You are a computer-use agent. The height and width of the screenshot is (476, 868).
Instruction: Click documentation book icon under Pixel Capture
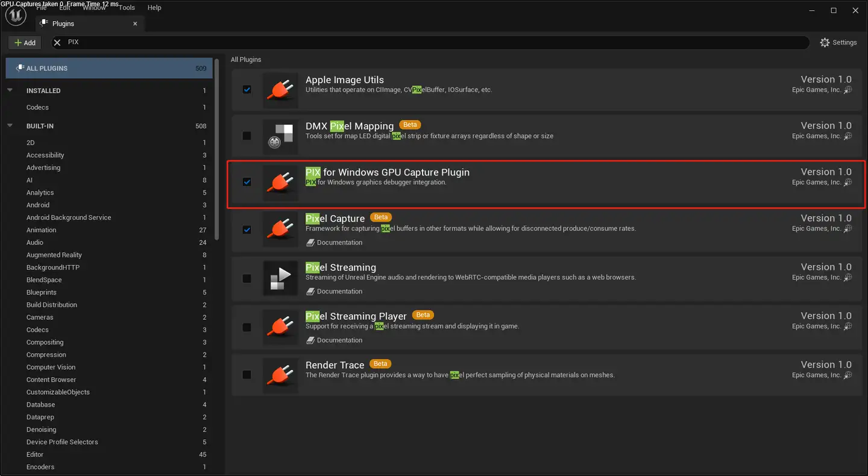(310, 243)
